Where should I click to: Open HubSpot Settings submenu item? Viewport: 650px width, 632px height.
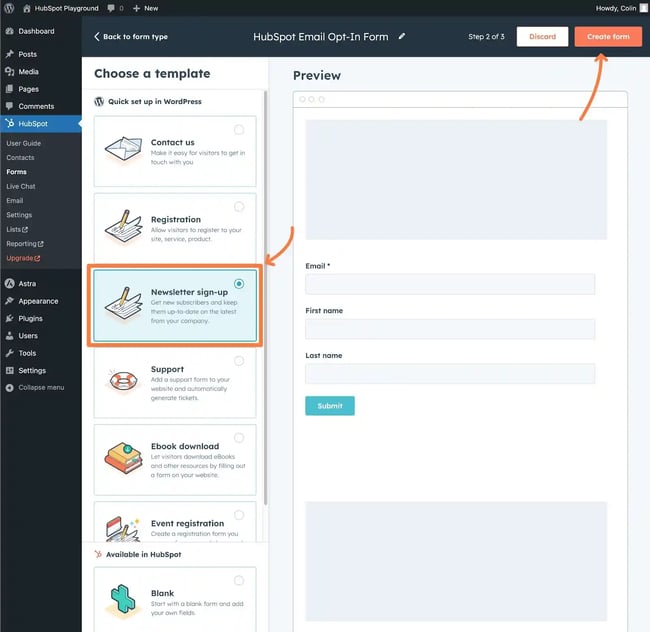[x=19, y=215]
